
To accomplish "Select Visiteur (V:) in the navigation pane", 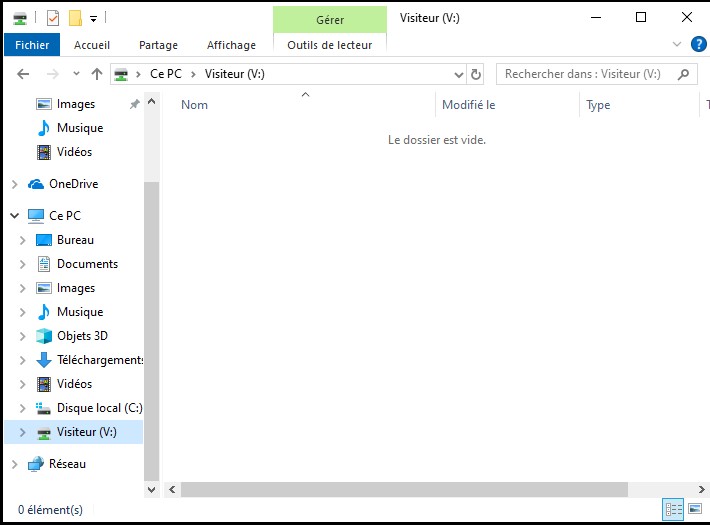I will [x=86, y=432].
